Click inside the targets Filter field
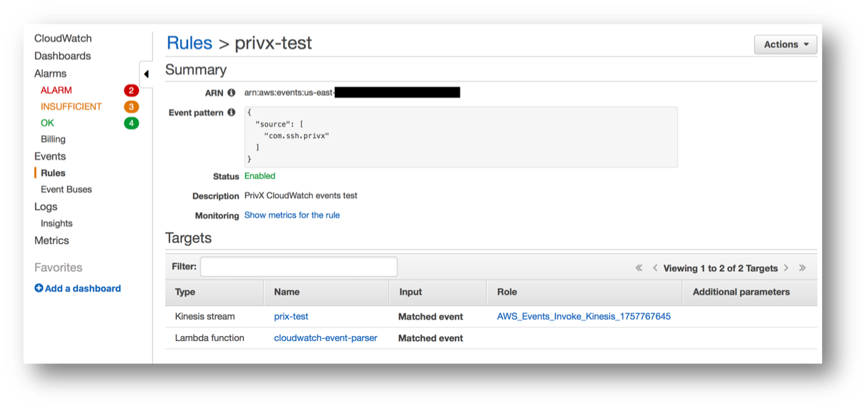Image resolution: width=868 pixels, height=409 pixels. [299, 267]
